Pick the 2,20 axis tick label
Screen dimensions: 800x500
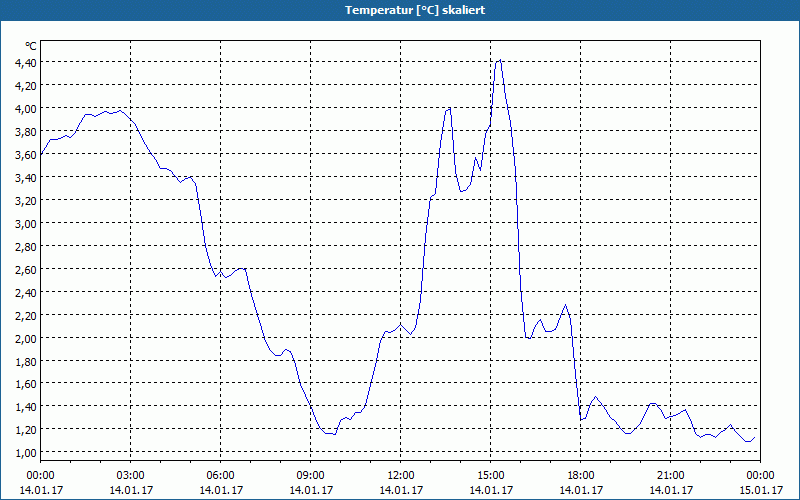tap(27, 315)
